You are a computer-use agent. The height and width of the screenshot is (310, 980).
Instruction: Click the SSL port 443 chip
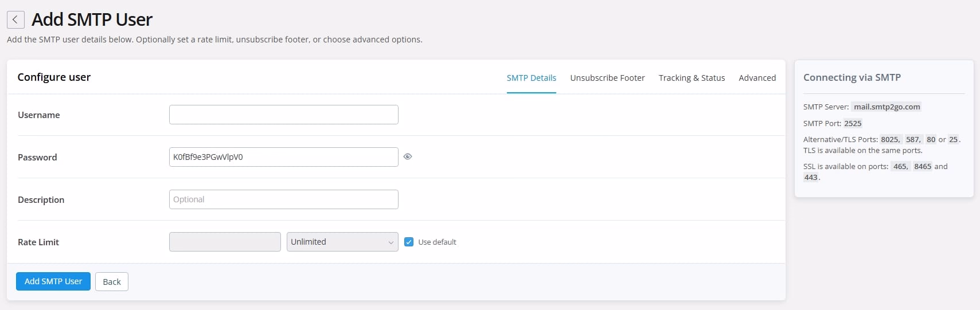click(x=811, y=177)
